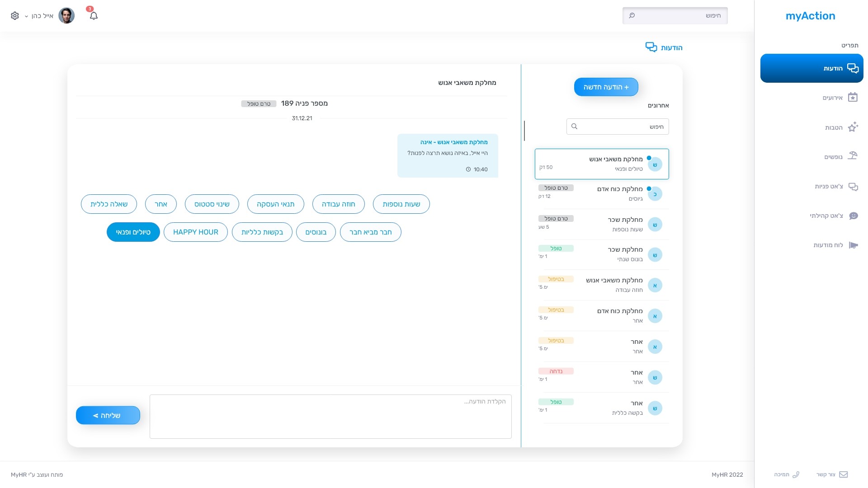Viewport: 868px width, 488px height.
Task: Select the שעות נוספות topic chip
Action: tap(401, 204)
